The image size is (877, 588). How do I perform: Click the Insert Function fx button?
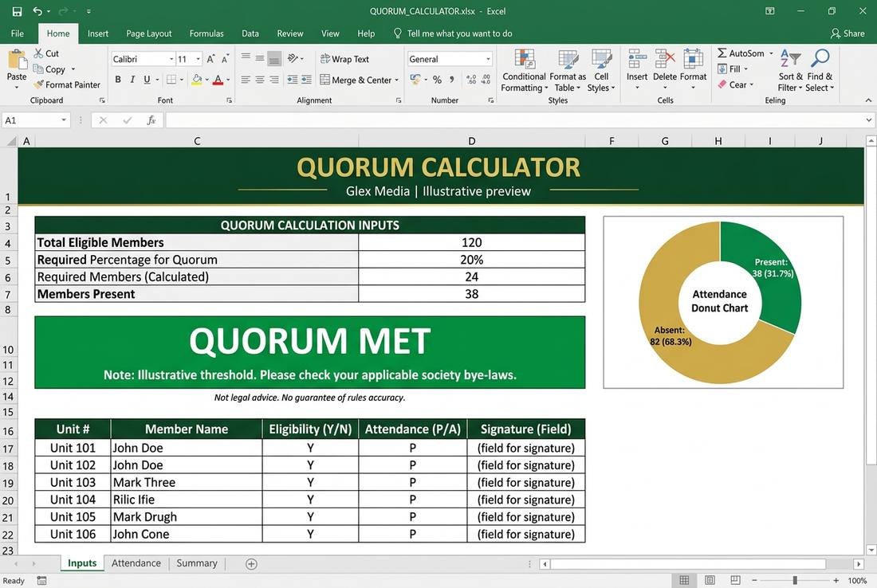coord(151,120)
